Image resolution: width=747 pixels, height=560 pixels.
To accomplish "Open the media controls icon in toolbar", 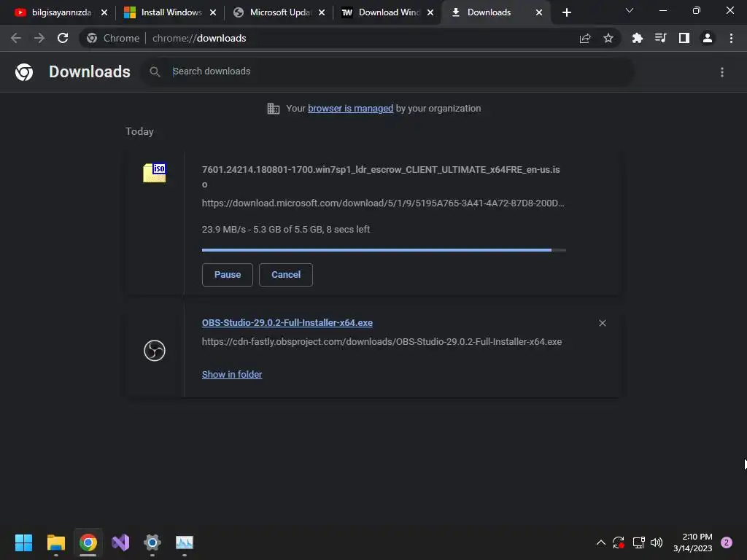I will tap(661, 38).
